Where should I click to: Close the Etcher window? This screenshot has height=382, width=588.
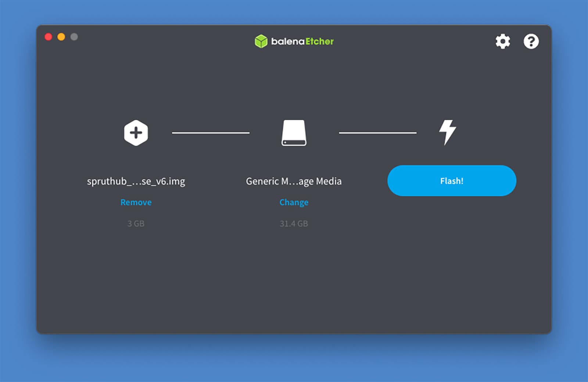click(x=48, y=37)
